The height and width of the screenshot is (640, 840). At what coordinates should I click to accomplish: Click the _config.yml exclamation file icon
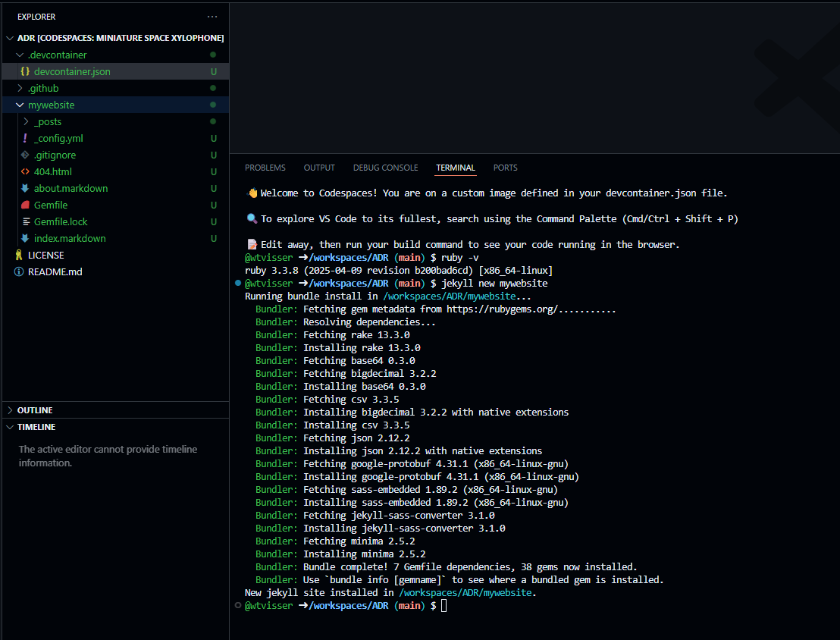coord(25,138)
